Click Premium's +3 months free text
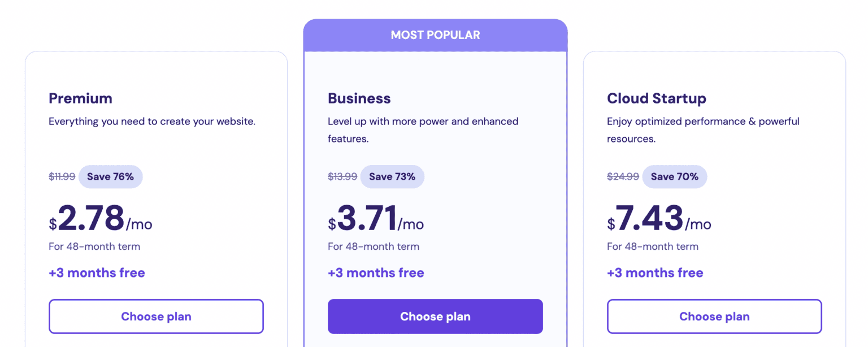The width and height of the screenshot is (868, 347). [x=97, y=273]
